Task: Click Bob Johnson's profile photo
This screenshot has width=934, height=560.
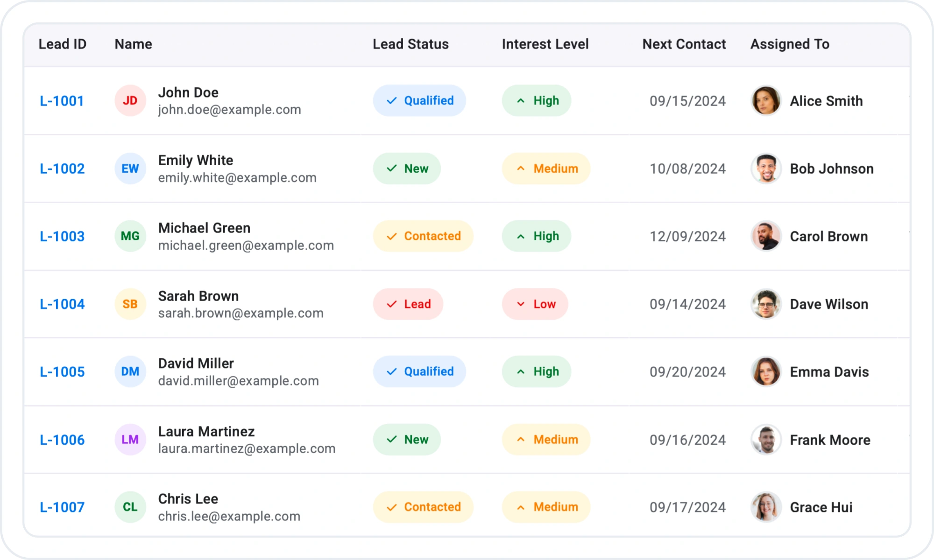Action: [x=766, y=168]
